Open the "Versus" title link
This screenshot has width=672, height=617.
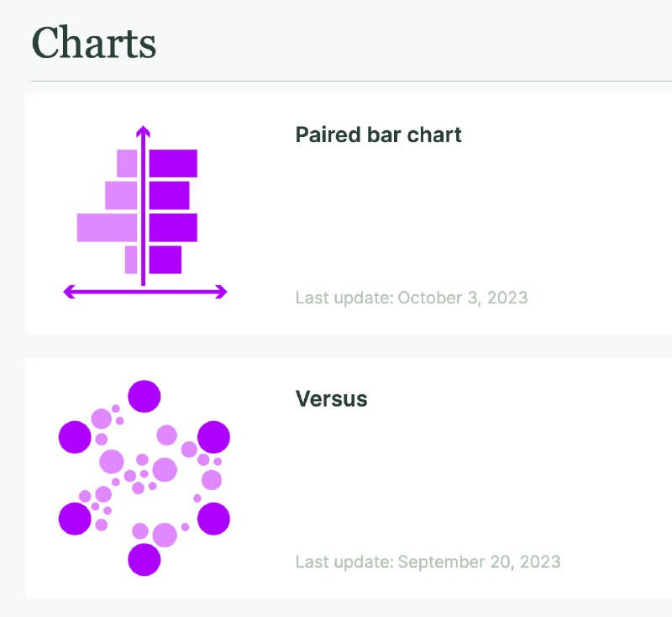[331, 398]
